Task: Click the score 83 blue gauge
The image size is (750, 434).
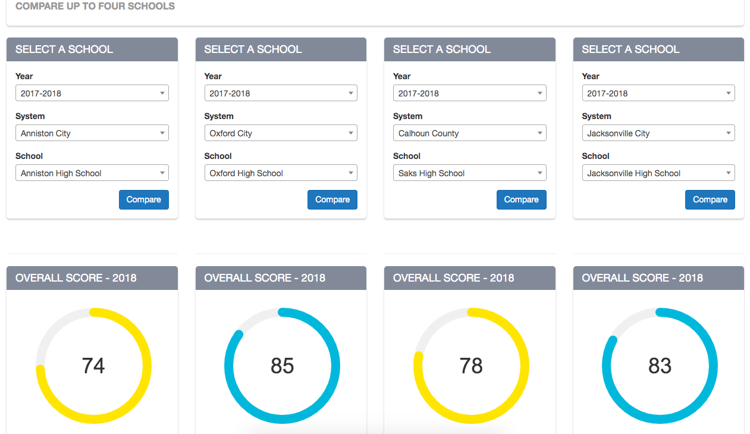Action: [x=660, y=366]
